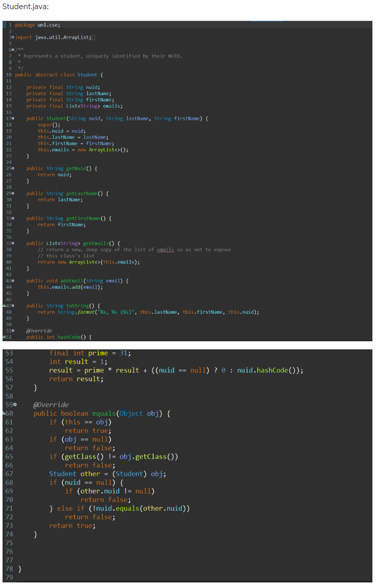
Task: Click the 'getEmails()' method name
Action: point(99,243)
